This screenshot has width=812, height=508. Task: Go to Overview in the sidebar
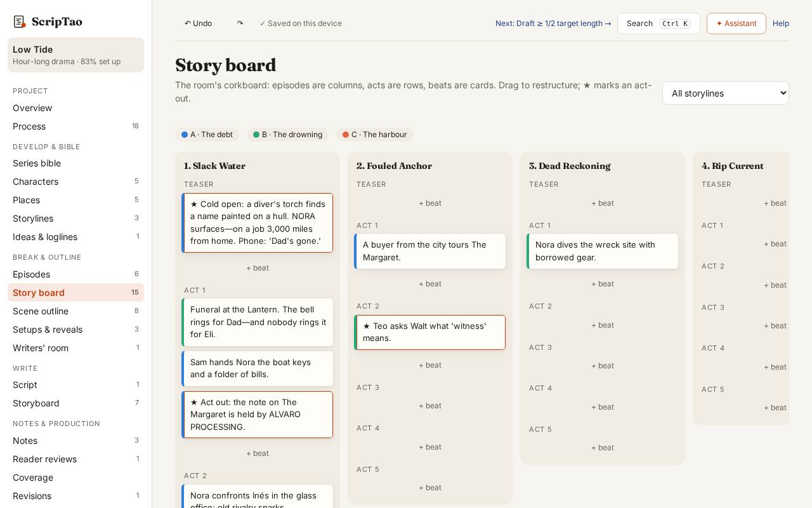(x=75, y=108)
